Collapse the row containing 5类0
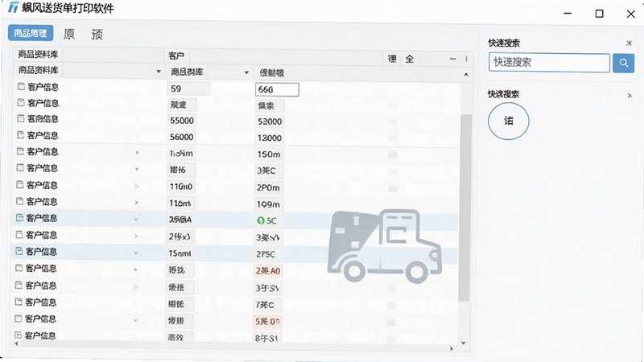This screenshot has width=644, height=362. click(135, 320)
